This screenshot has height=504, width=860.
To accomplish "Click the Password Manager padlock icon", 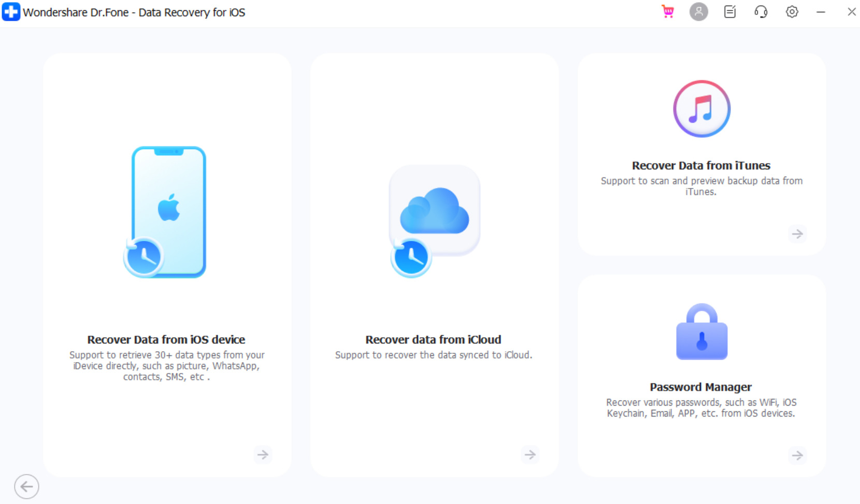I will (701, 332).
